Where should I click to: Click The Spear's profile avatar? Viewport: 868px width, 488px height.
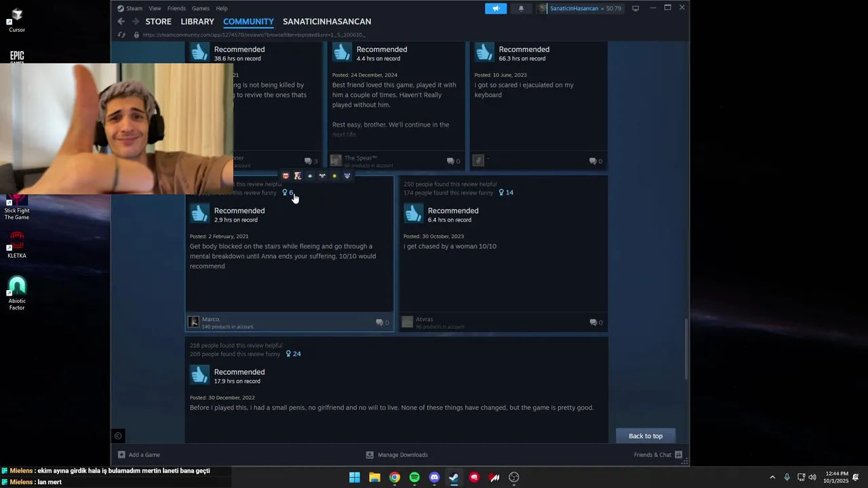[x=336, y=161]
